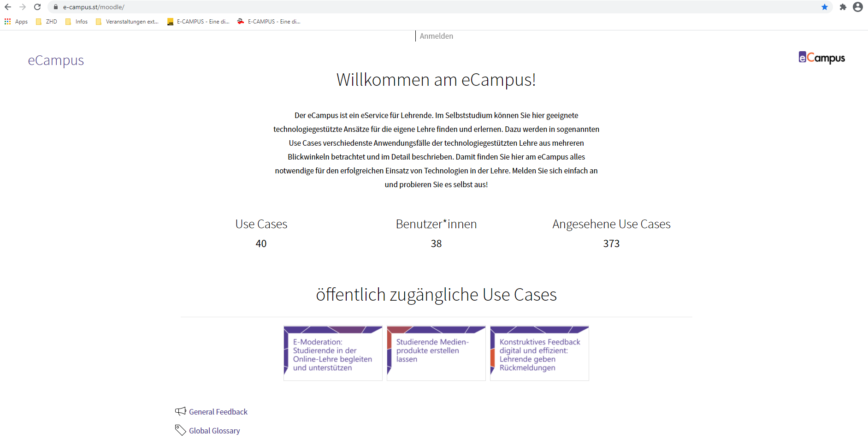Click the Use Cases statistic label

(261, 224)
